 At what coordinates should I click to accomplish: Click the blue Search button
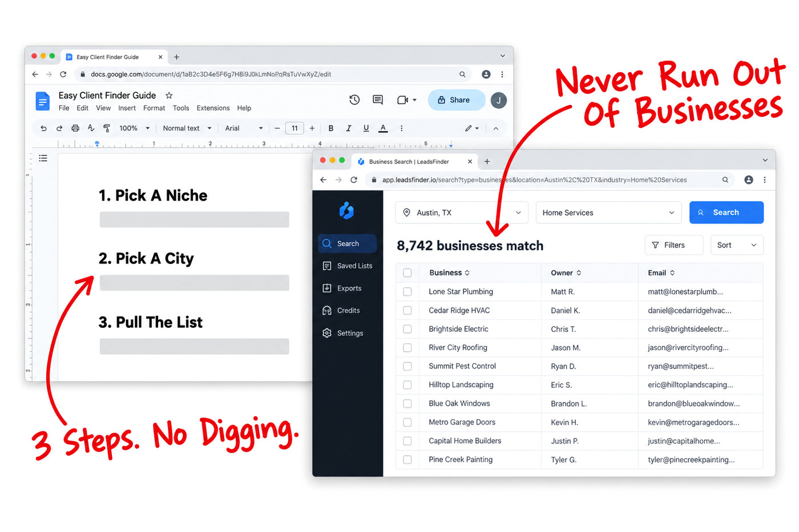727,212
